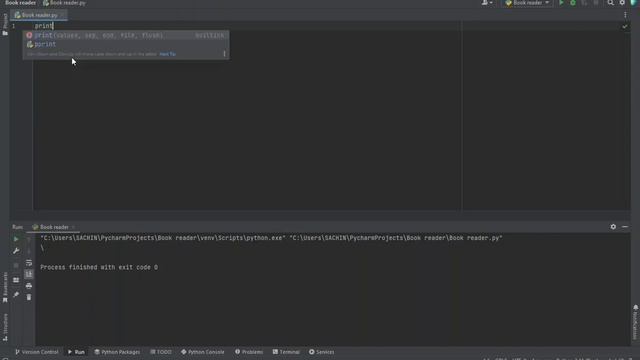Screen dimensions: 640x360
Task: Open Version Control tool window
Action: [37, 352]
